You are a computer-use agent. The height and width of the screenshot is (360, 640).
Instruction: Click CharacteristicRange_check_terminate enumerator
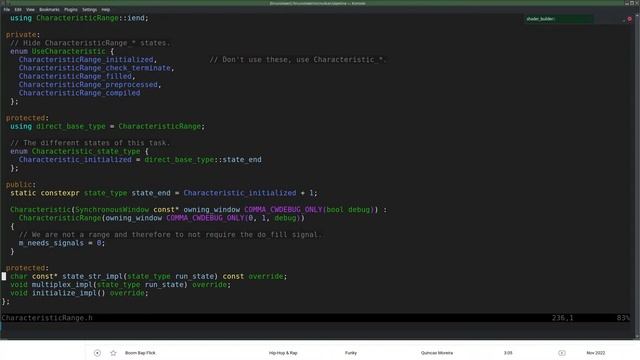[95, 68]
